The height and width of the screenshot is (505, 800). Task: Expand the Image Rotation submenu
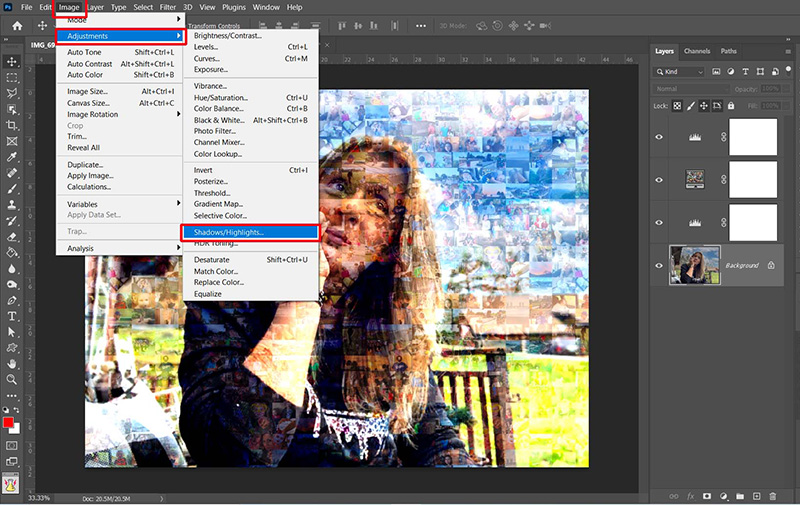[x=120, y=114]
